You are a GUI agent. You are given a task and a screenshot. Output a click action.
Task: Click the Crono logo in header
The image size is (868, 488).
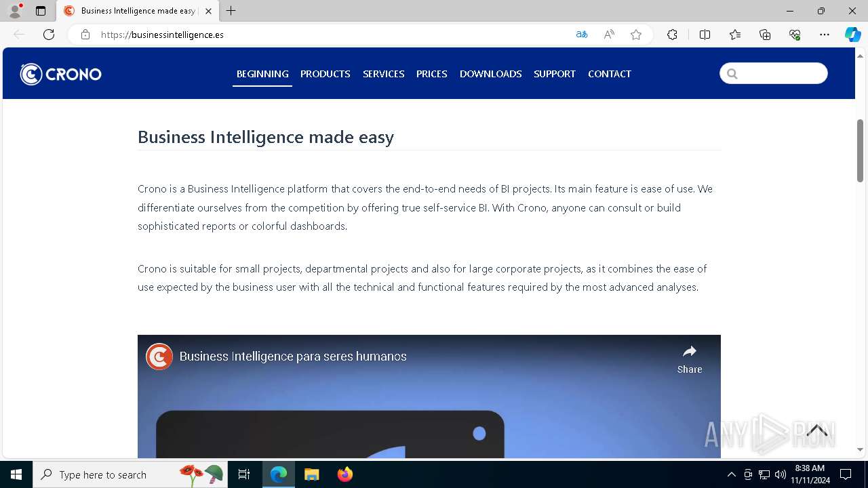pyautogui.click(x=60, y=74)
